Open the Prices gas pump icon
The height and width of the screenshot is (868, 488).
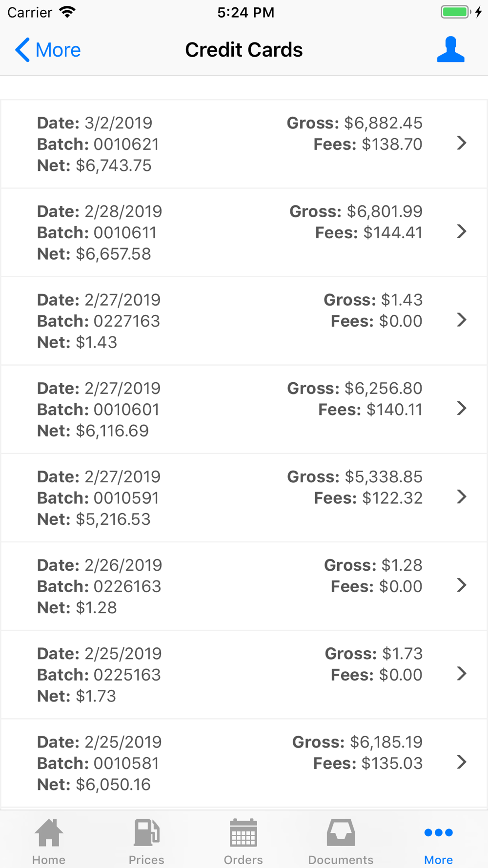point(146,833)
